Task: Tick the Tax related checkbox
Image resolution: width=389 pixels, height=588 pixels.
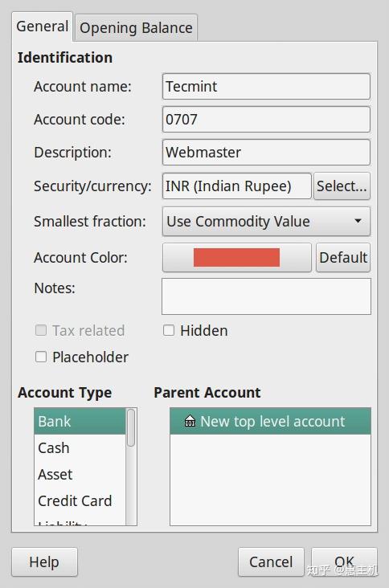Action: click(x=41, y=330)
